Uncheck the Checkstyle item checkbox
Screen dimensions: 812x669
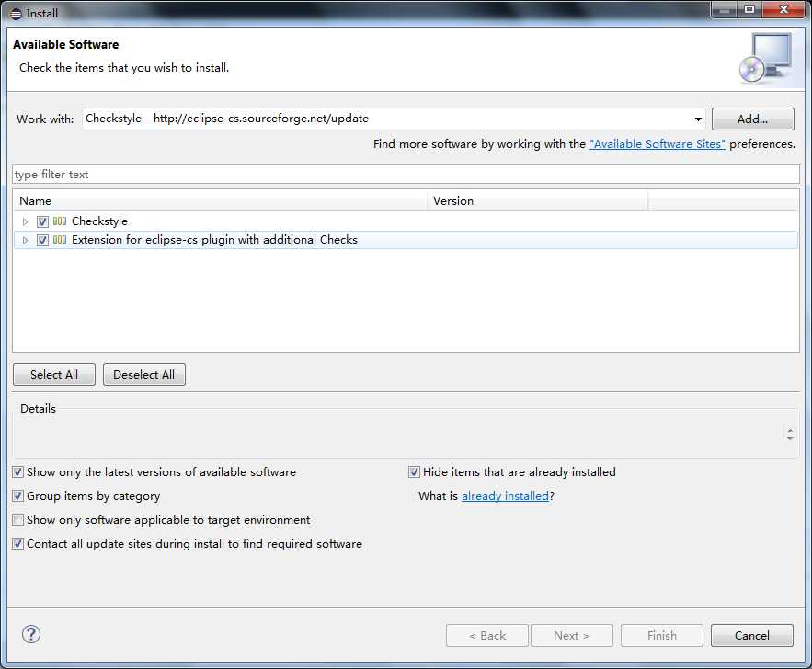coord(42,221)
